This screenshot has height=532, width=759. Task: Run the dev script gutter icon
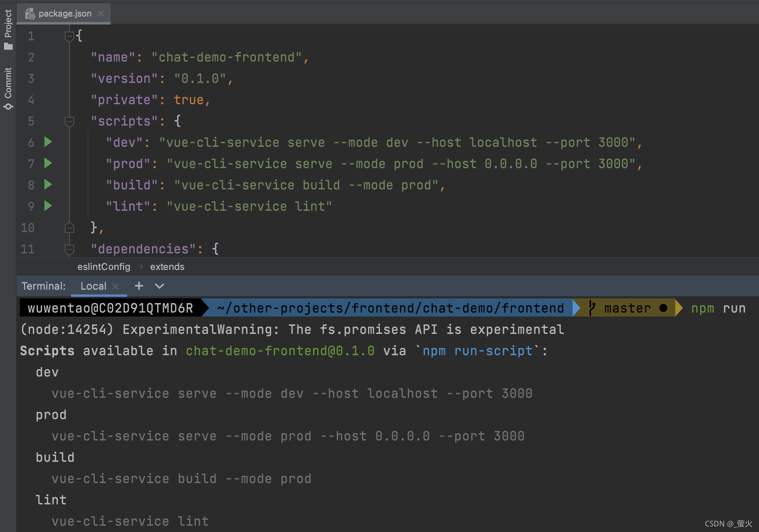(x=48, y=142)
